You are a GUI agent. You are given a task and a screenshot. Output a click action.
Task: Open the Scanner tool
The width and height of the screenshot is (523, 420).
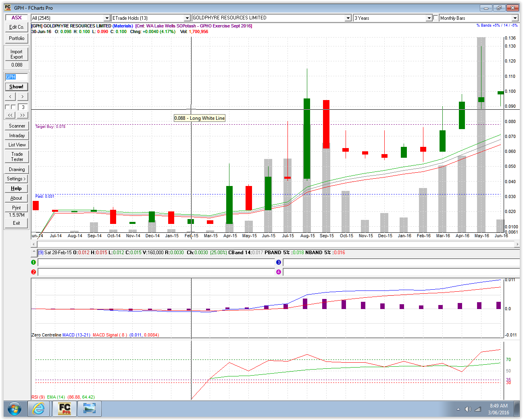[x=17, y=126]
